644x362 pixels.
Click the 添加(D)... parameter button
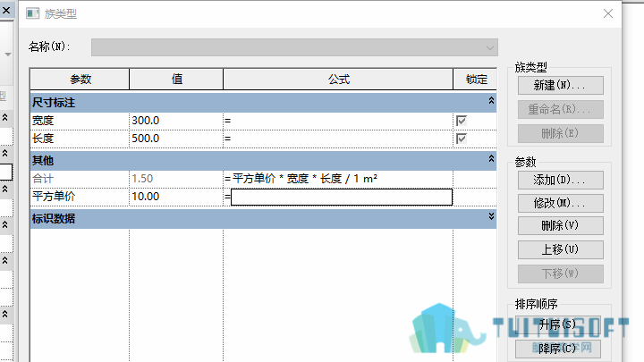point(560,180)
